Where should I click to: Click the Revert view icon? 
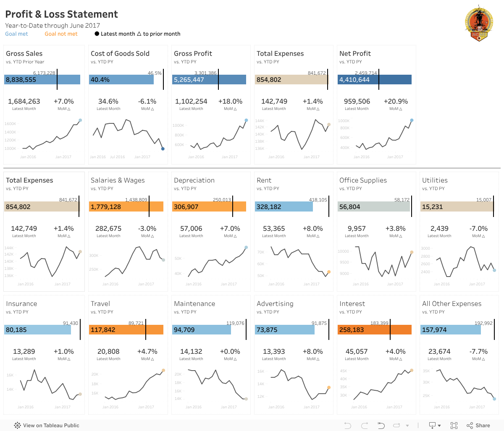(381, 426)
